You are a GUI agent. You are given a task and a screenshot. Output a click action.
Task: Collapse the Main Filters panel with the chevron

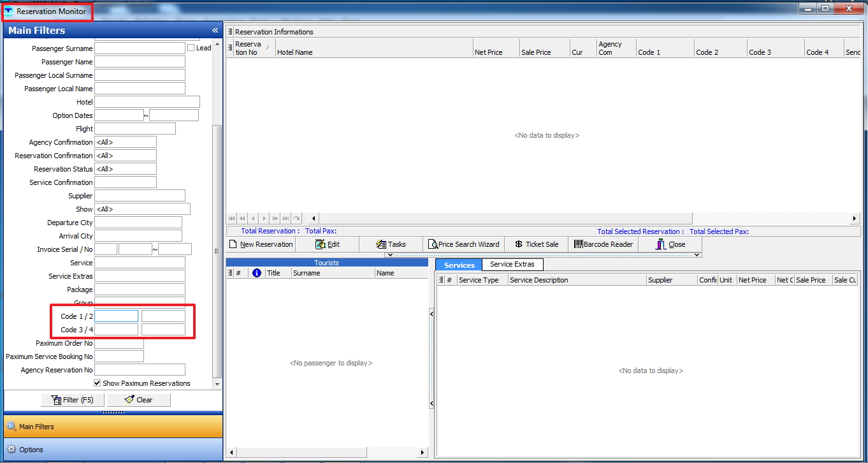215,31
